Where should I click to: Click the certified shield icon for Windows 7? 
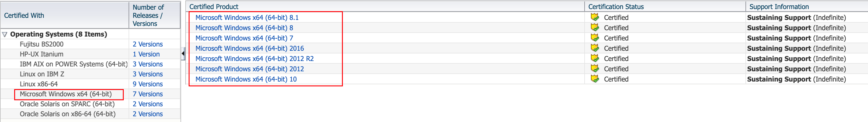click(x=595, y=37)
